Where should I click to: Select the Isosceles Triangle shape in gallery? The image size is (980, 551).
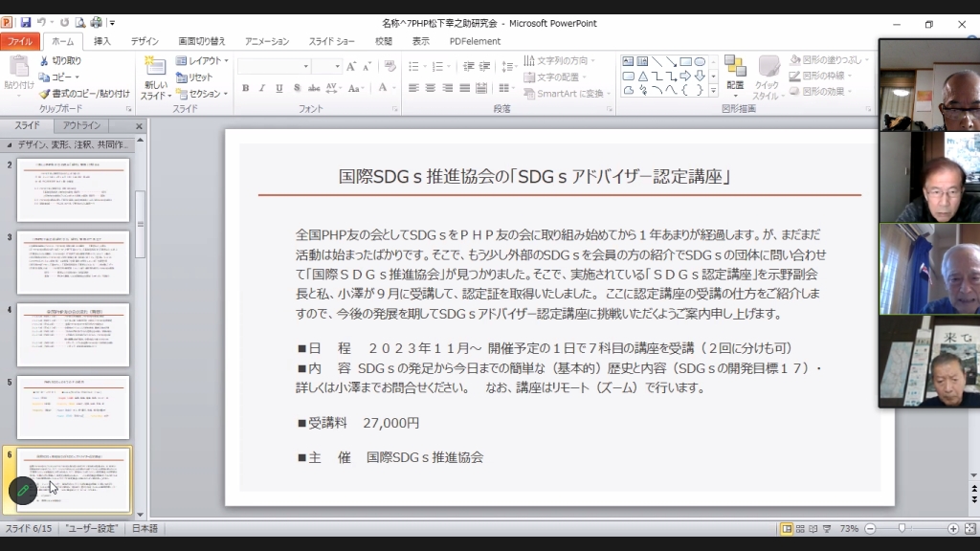coord(642,76)
